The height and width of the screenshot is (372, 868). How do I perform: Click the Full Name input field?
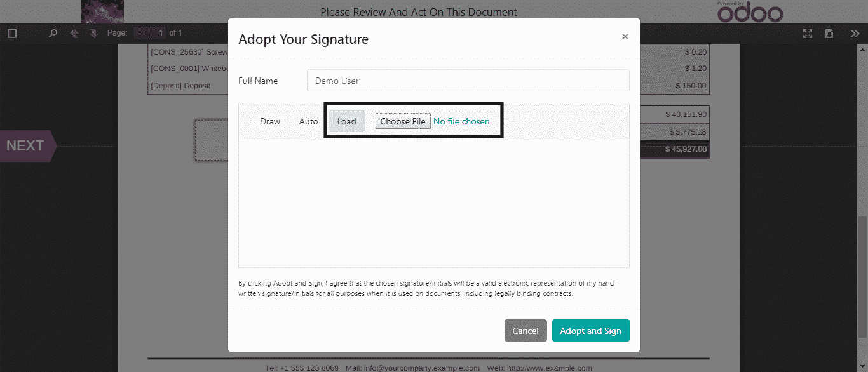(x=468, y=81)
